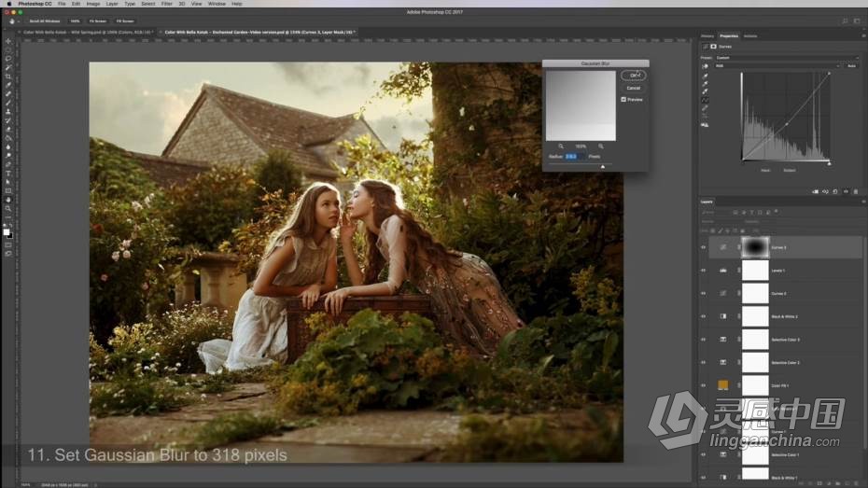Screen dimensions: 868x488
Task: Select the Eraser tool
Action: (x=7, y=130)
